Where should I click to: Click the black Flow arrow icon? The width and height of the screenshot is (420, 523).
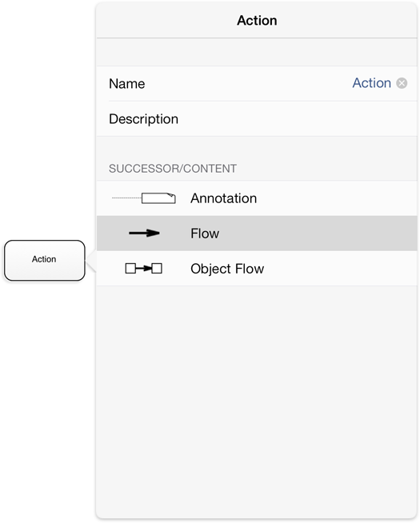click(x=144, y=234)
